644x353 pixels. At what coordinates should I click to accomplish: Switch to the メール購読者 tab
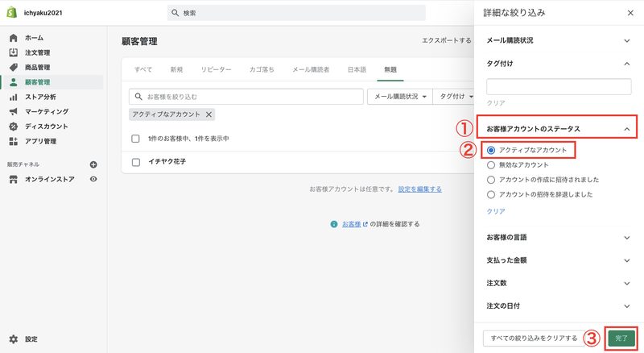(x=311, y=69)
